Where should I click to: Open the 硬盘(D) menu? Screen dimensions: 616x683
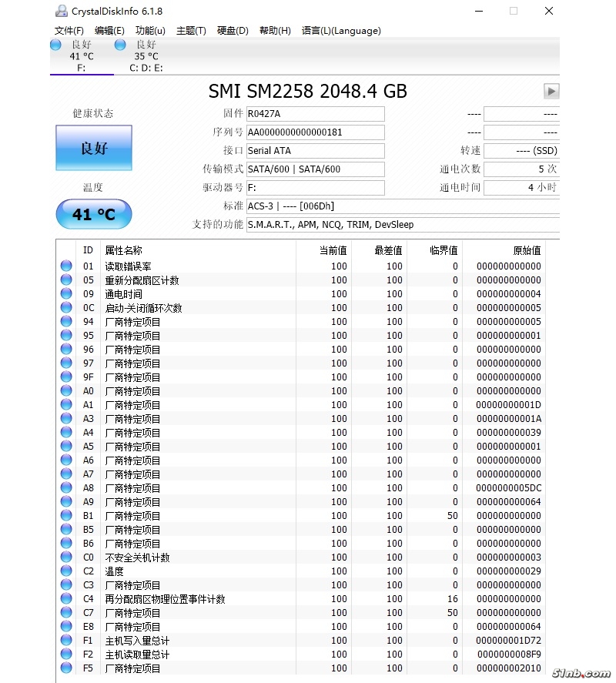click(233, 31)
